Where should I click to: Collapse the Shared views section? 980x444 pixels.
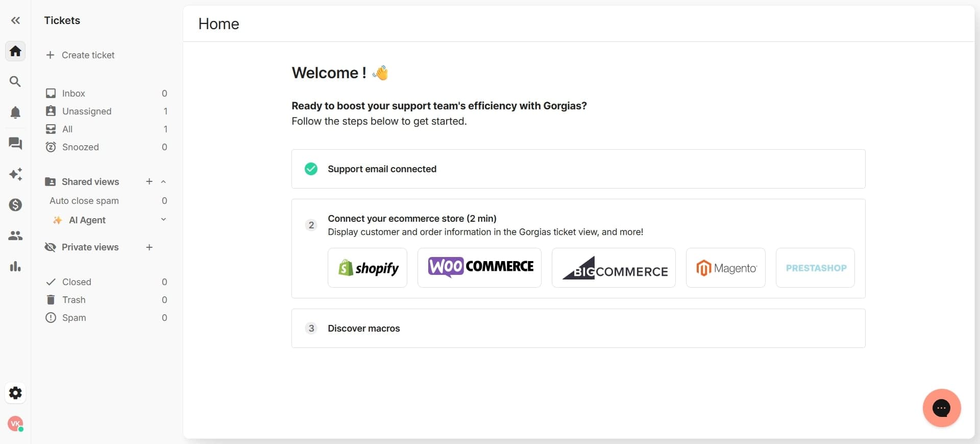(163, 181)
